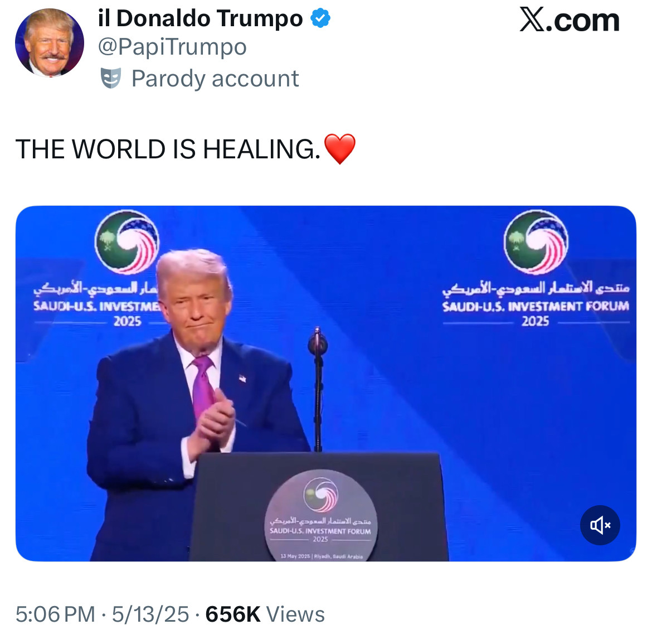Click the top-left forum globe logo
This screenshot has height=644, width=652.
coord(127,242)
